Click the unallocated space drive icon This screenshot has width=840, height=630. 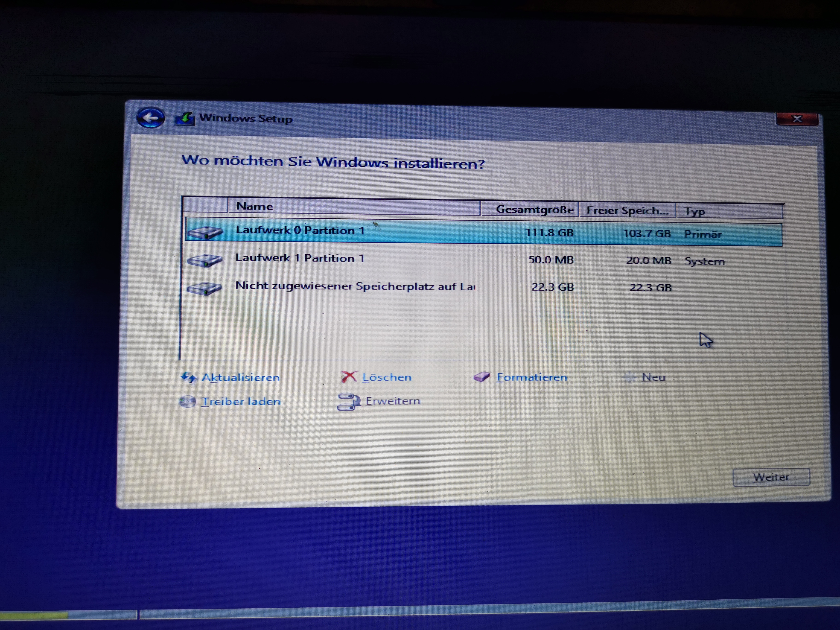pos(205,288)
